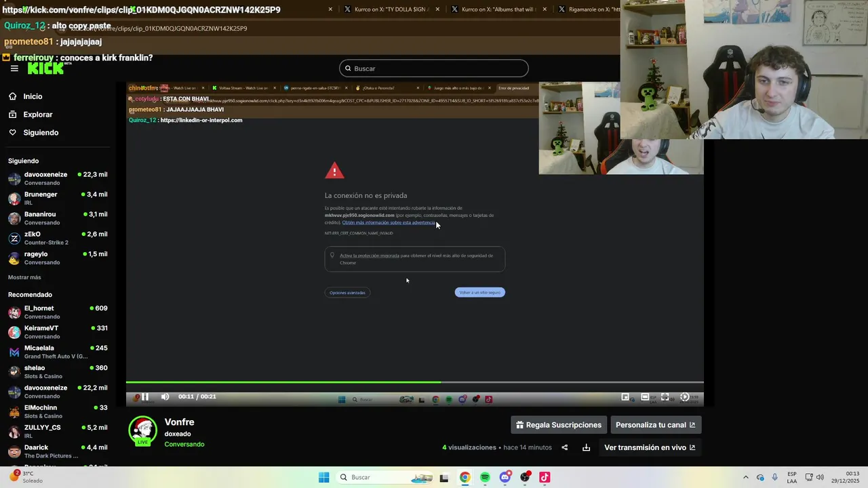Viewport: 868px width, 488px height.
Task: Open Windows Start menu
Action: point(324,477)
